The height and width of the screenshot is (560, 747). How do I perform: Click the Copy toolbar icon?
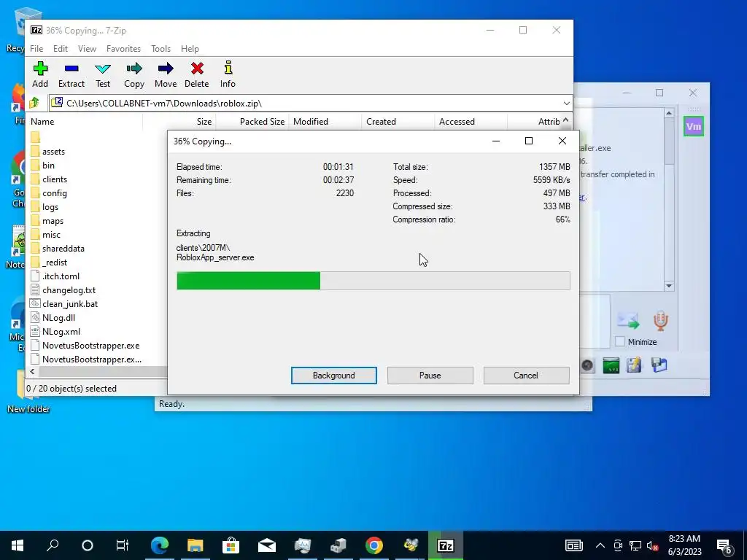pos(134,74)
